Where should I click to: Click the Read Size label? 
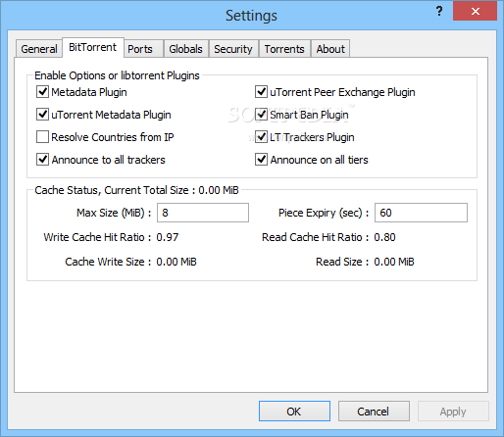[x=342, y=262]
